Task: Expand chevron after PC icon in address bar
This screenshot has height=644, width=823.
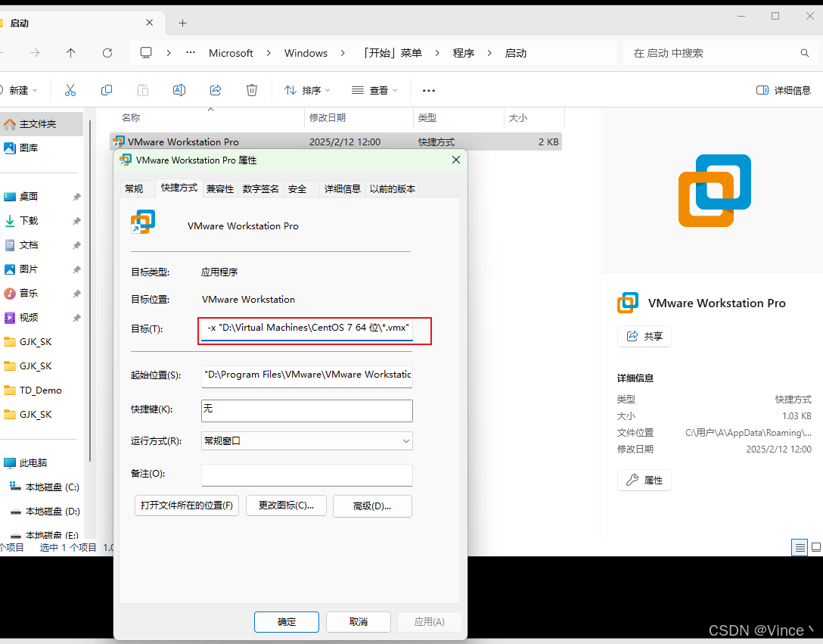Action: [x=169, y=53]
